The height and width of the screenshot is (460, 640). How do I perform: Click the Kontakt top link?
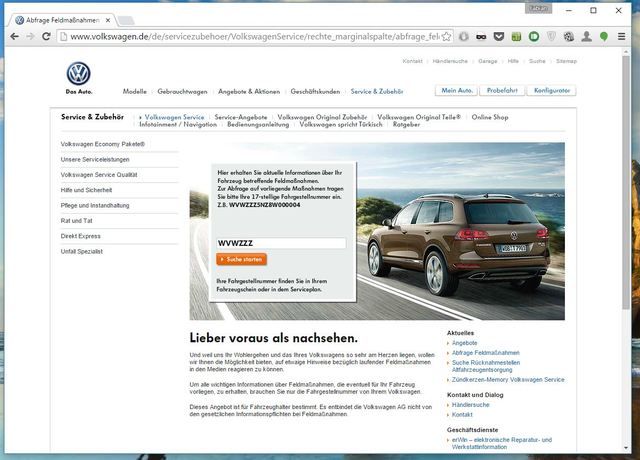click(x=412, y=61)
